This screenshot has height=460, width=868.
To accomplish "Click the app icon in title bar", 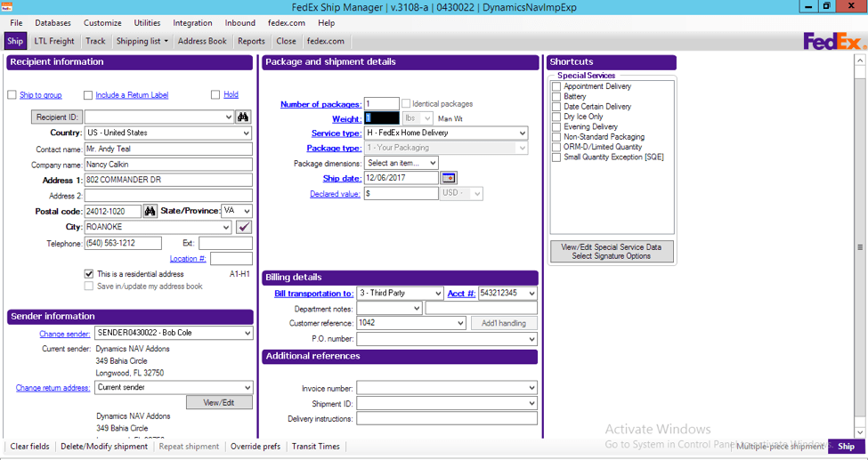I will [x=6, y=6].
